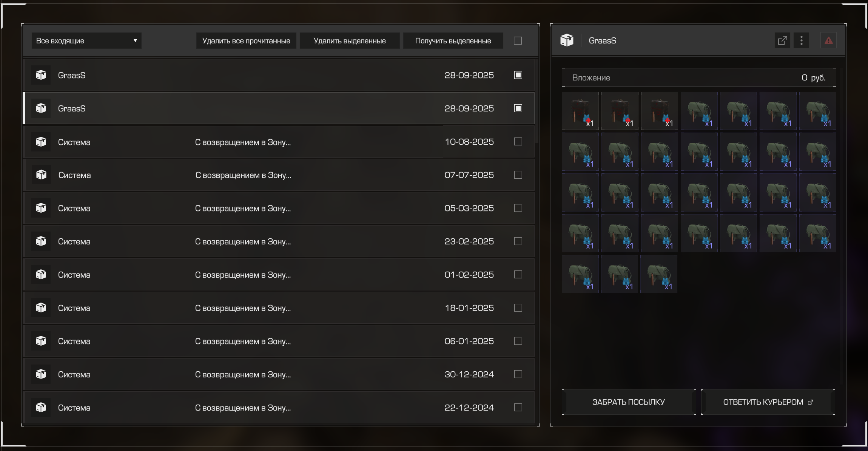Viewport: 868px width, 451px height.
Task: Toggle the select-all checkbox in the toolbar
Action: (518, 40)
